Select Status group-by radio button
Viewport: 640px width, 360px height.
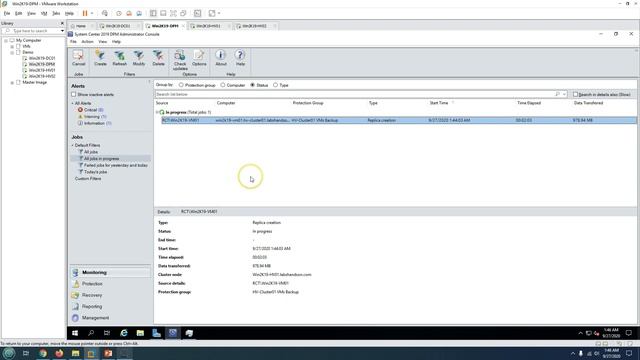pyautogui.click(x=253, y=85)
